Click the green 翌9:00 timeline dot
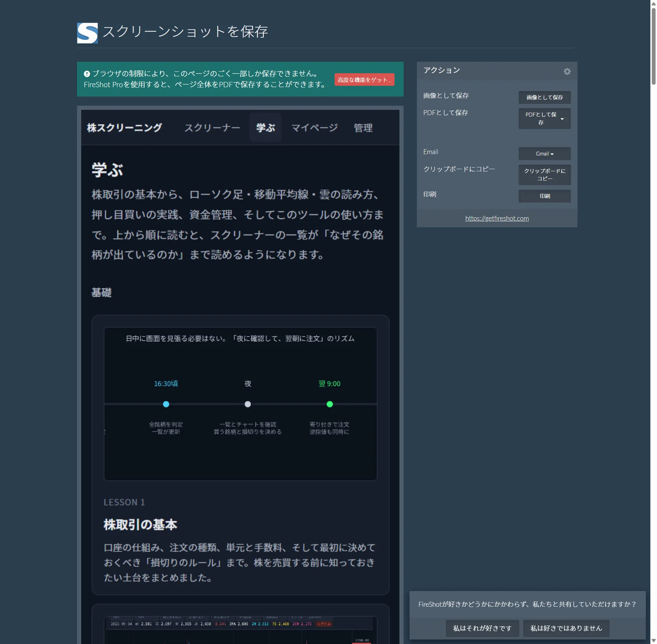 330,404
